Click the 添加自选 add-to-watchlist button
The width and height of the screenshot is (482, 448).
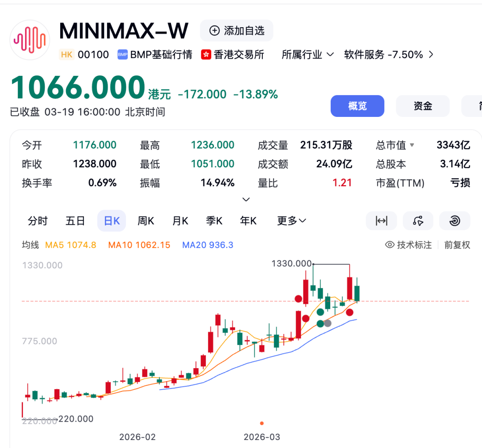click(x=237, y=30)
